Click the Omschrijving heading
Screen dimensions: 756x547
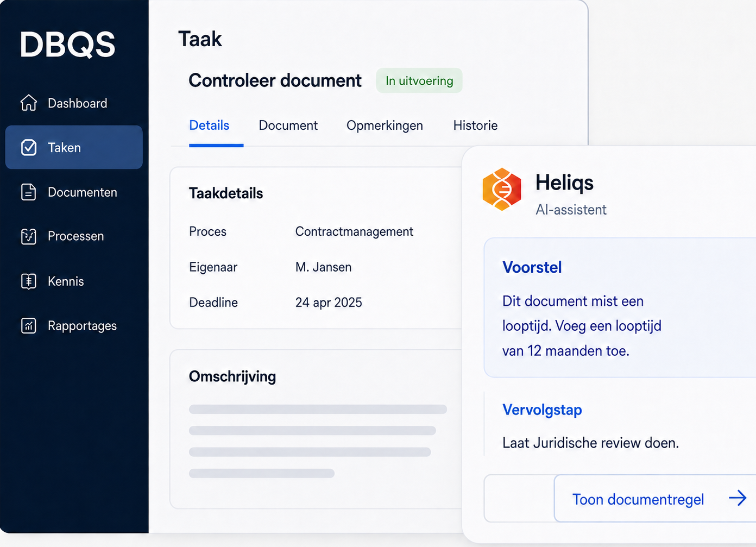click(232, 376)
